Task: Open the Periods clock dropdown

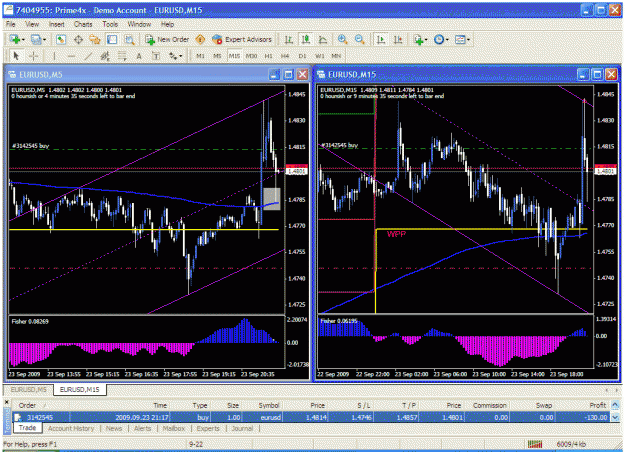Action: pos(441,39)
